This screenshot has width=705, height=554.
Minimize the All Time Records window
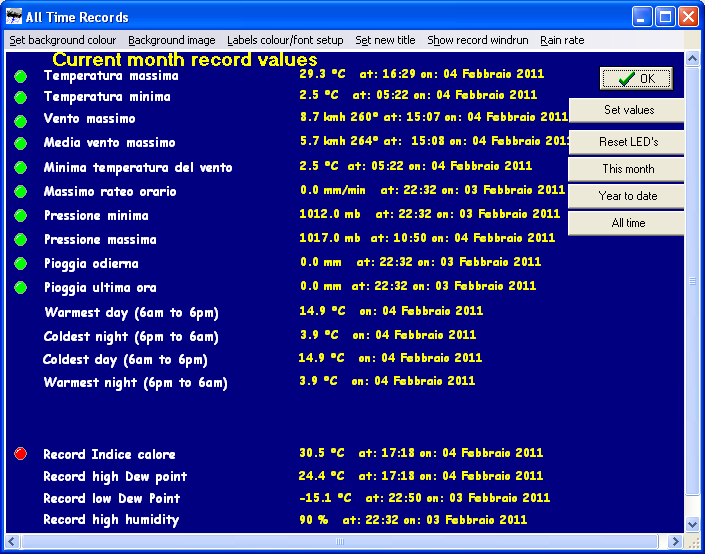point(642,17)
